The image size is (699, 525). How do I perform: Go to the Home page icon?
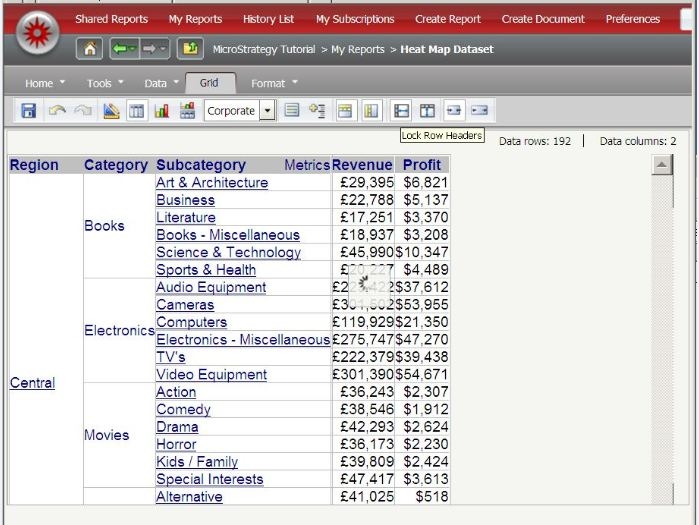pyautogui.click(x=90, y=48)
